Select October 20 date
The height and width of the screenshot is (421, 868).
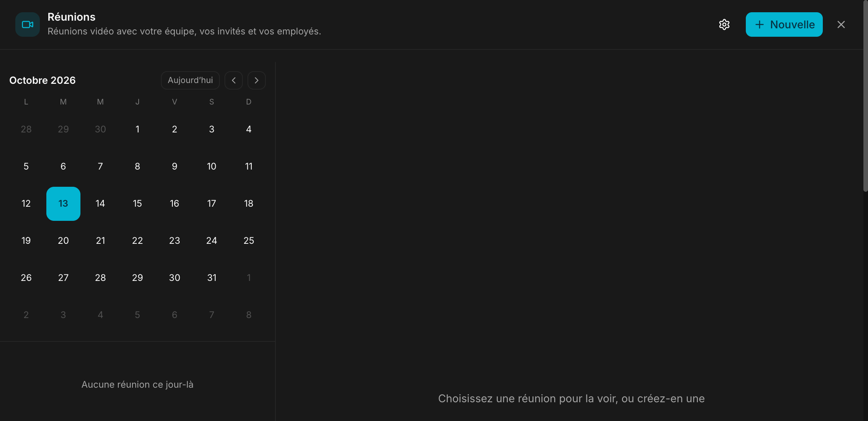[x=63, y=241]
